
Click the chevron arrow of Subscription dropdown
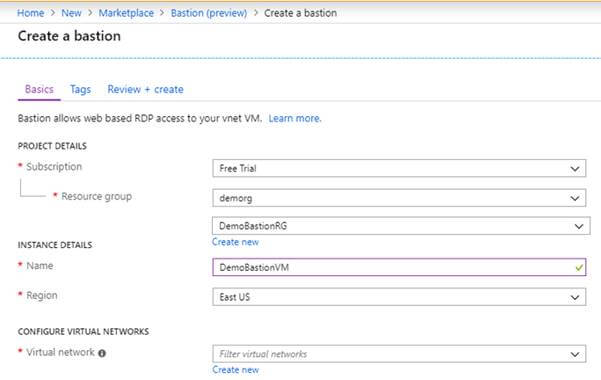[x=575, y=169]
